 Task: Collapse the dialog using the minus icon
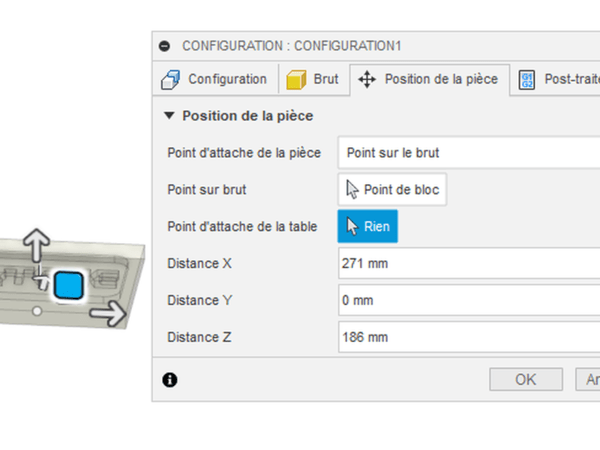point(165,46)
